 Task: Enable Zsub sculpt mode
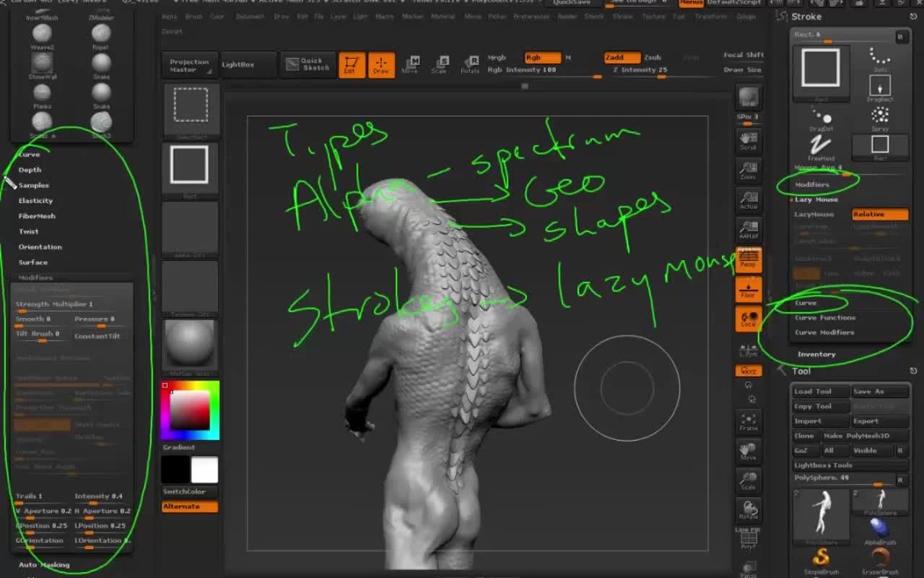click(x=653, y=58)
